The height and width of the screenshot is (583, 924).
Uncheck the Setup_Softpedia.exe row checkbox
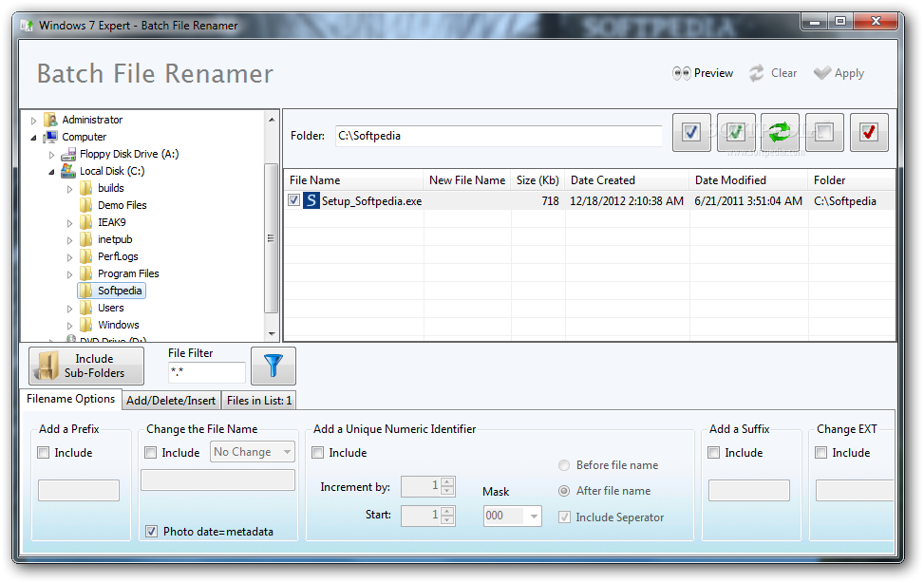[294, 200]
